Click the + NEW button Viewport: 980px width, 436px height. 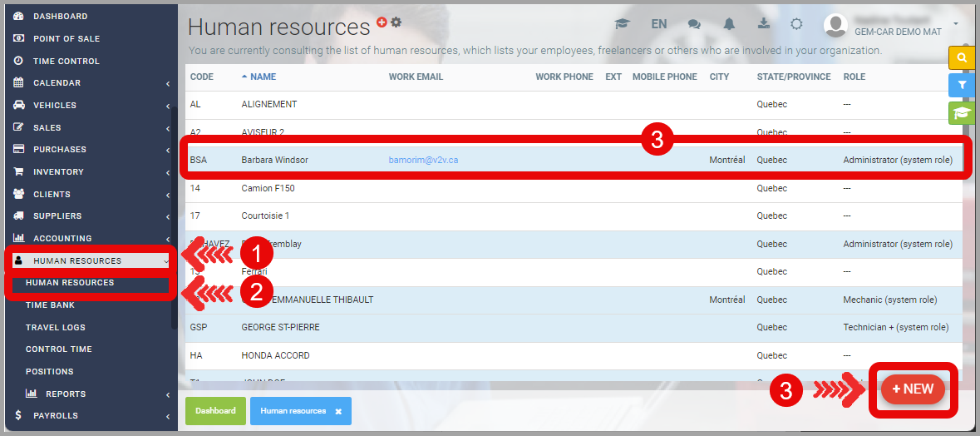coord(913,389)
